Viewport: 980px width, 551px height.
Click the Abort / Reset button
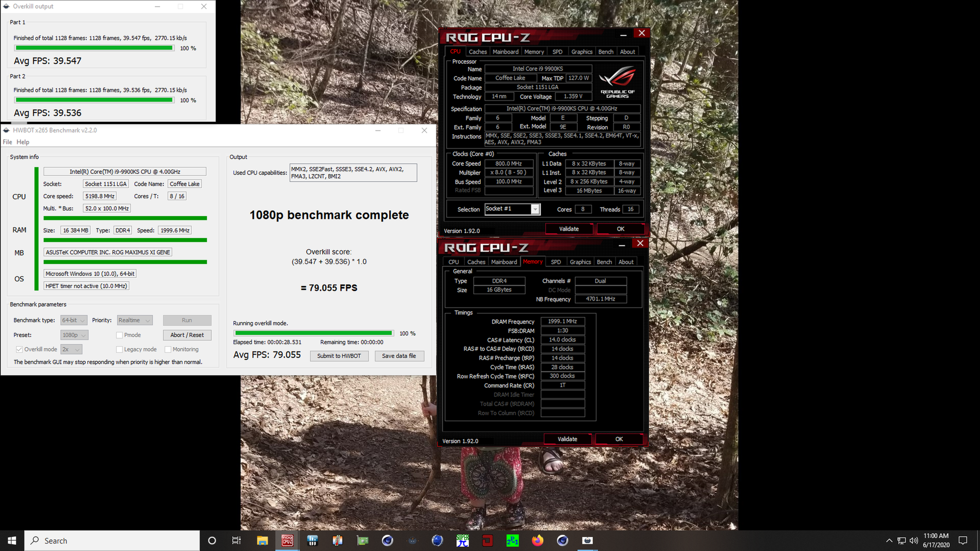[187, 335]
